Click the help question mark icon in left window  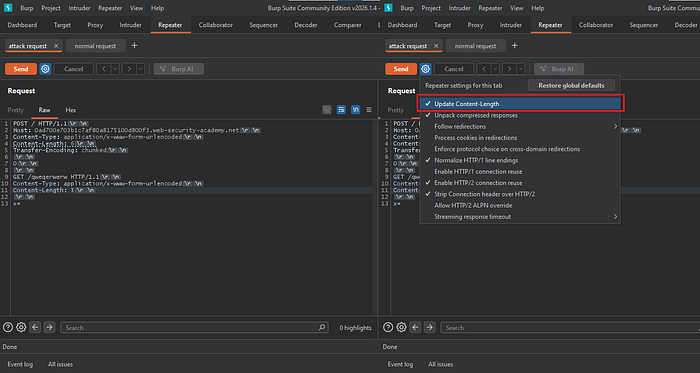(x=8, y=327)
